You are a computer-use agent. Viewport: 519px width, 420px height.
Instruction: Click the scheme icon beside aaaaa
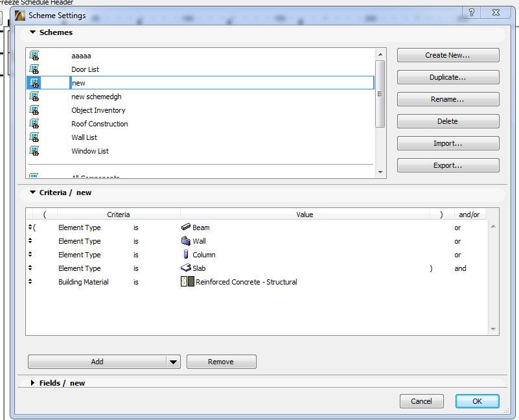click(34, 55)
